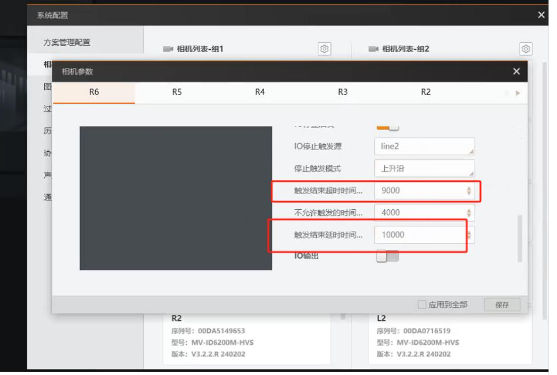Click the 触发结束延时时间 field showing 10000

click(424, 235)
